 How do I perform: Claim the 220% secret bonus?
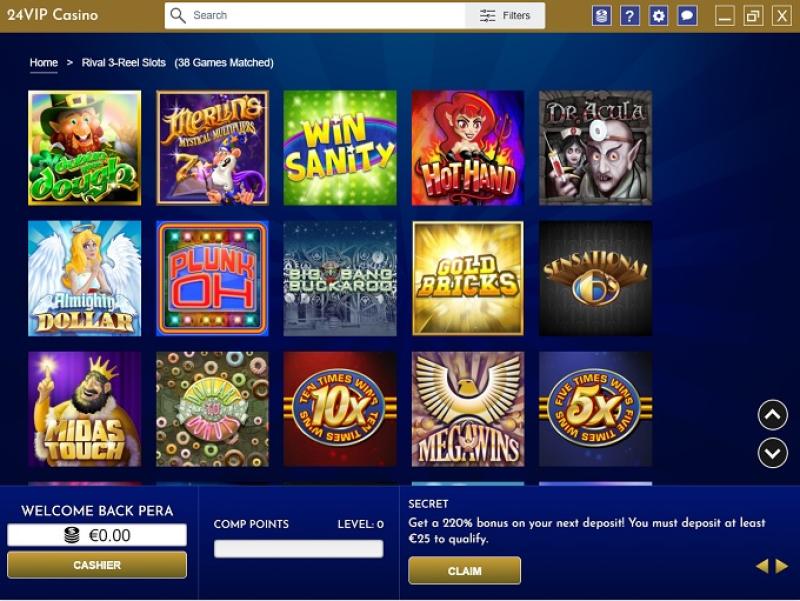(464, 570)
